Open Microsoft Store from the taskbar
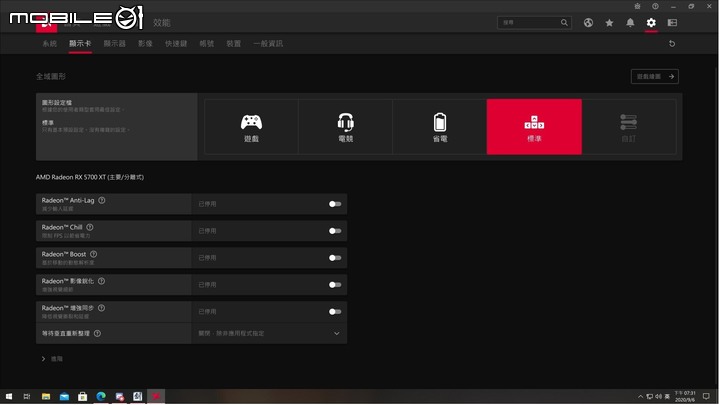Screen dimensions: 720x405 (x=83, y=396)
